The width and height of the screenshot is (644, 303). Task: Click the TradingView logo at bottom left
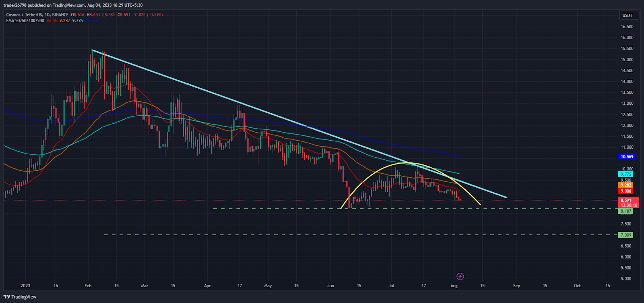[20, 297]
